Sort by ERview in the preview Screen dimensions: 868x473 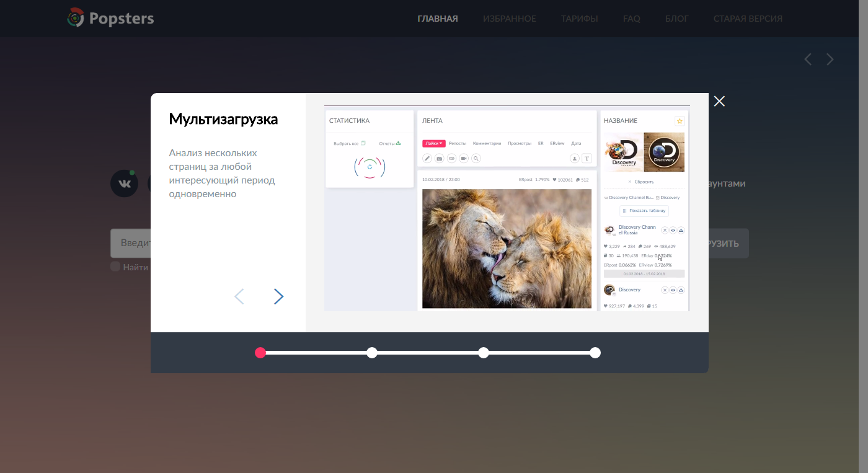557,143
